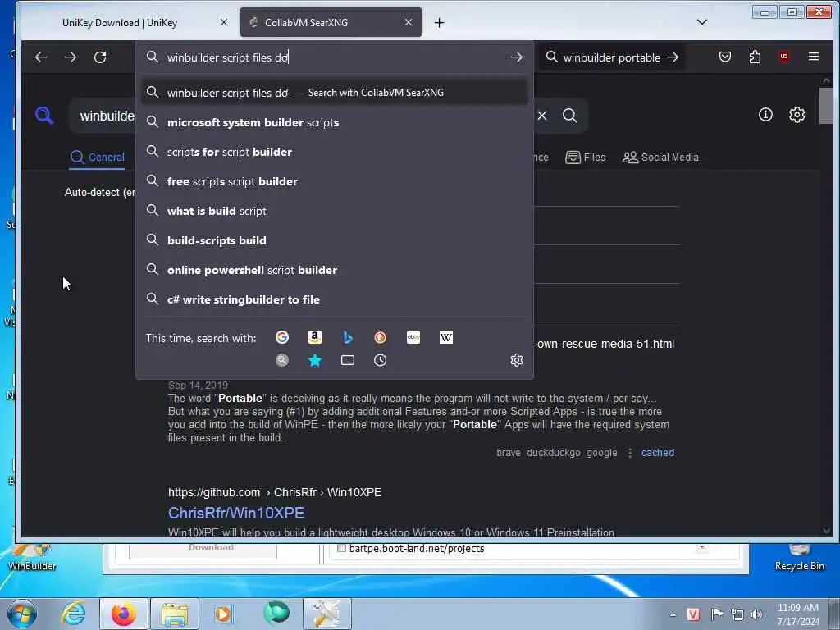
Task: Open the Recycle Bin desktop icon
Action: pos(799,558)
